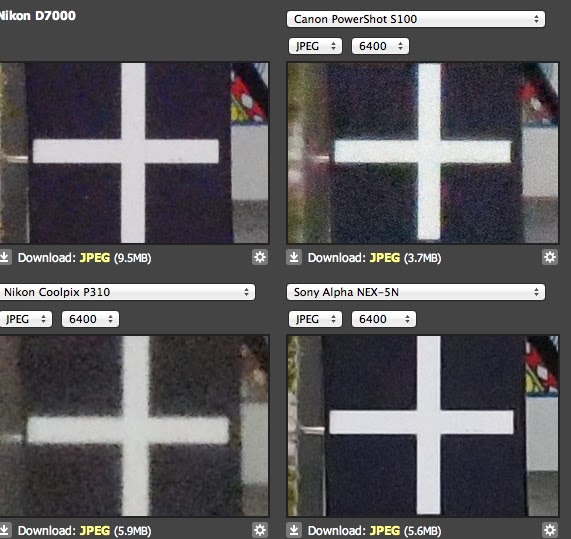The height and width of the screenshot is (539, 571).
Task: Download the 5.6MB JPEG link
Action: pos(385,531)
